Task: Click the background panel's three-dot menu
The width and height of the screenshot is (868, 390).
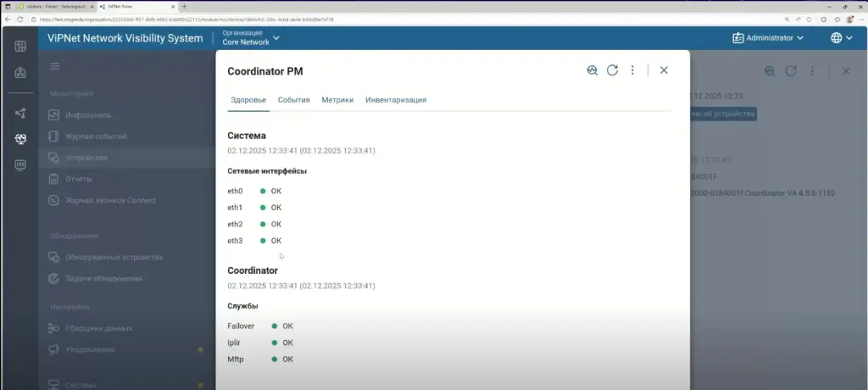Action: [811, 71]
